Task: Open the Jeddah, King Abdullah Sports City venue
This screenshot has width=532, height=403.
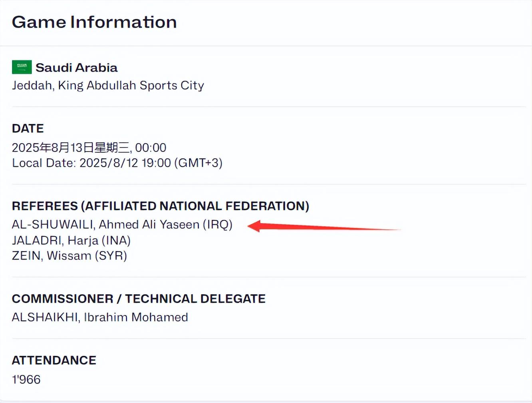Action: pyautogui.click(x=108, y=85)
